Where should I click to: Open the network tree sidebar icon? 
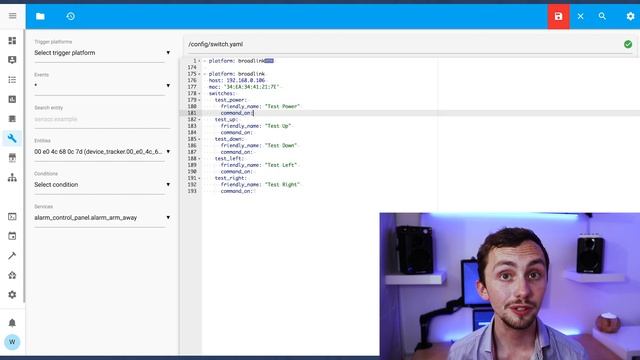point(12,178)
